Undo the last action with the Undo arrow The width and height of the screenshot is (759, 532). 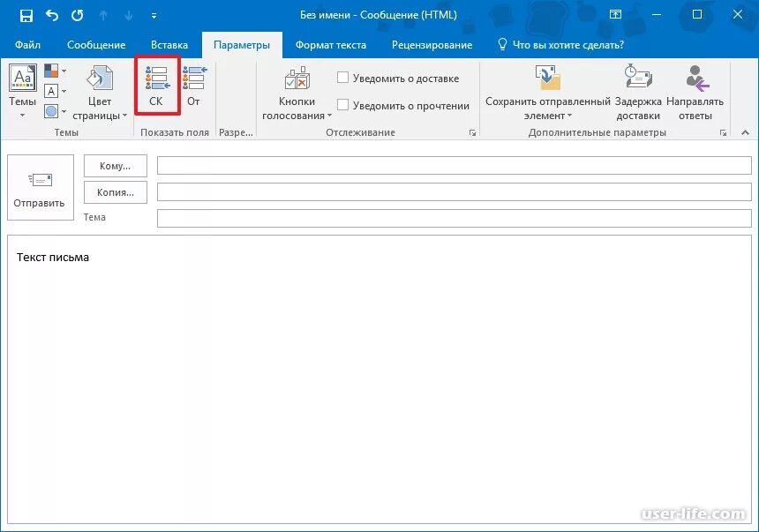52,16
